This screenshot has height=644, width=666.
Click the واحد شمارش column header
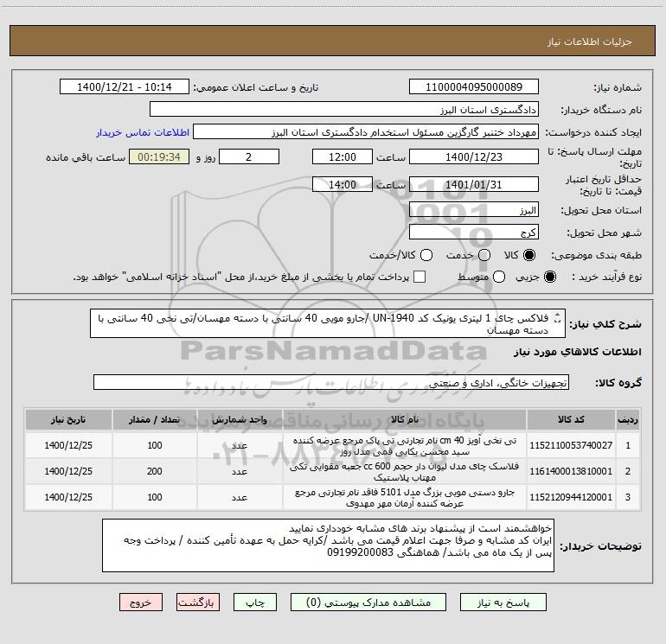pyautogui.click(x=240, y=419)
